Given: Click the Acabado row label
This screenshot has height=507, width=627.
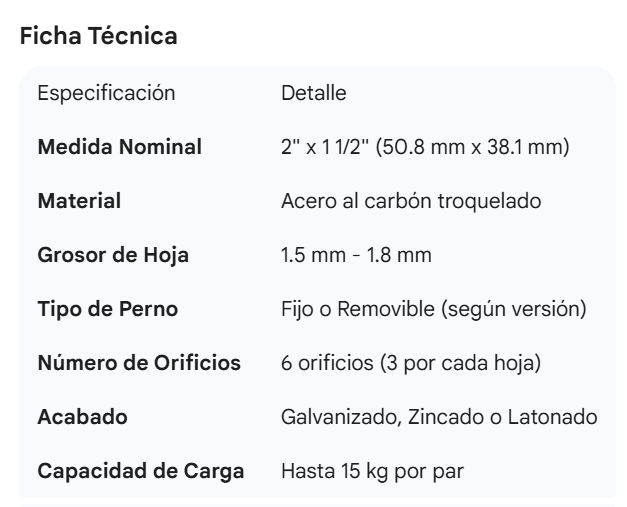Looking at the screenshot, I should 82,417.
